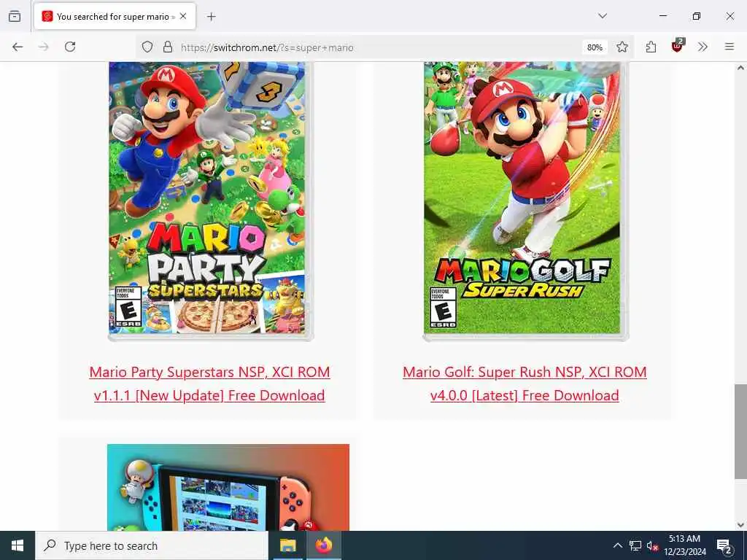Open the tracking protection shield icon

pos(147,47)
